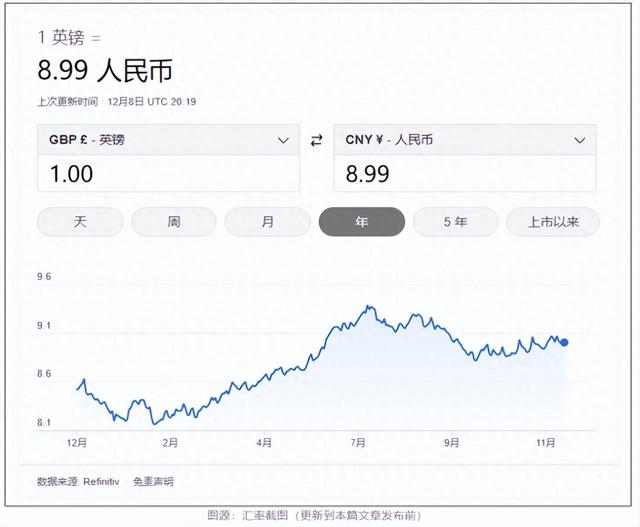This screenshot has height=527, width=640.
Task: Click the 1.00 amount input field
Action: (168, 174)
